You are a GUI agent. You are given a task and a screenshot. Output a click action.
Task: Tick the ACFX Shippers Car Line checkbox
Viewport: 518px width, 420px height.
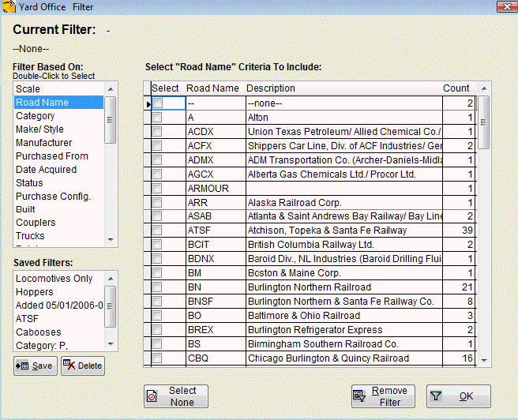(x=157, y=145)
